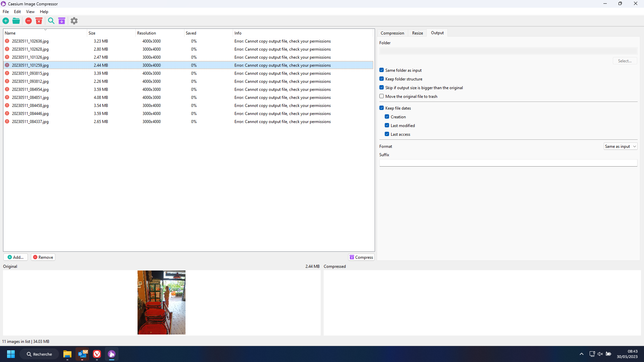
Task: Enable Move the original file to trash
Action: (382, 96)
